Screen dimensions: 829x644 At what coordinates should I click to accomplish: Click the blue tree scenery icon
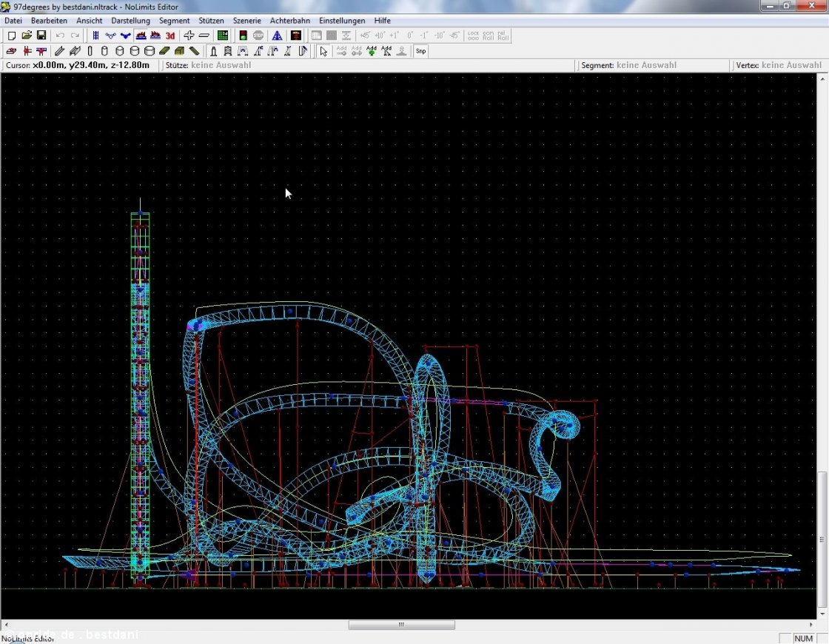pos(277,36)
